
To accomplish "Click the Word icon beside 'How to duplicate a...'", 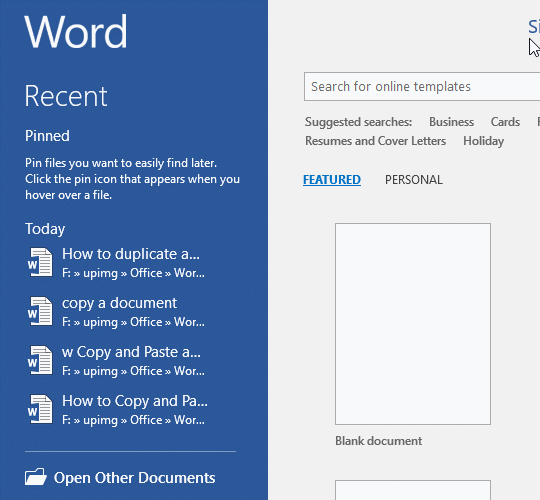I will coord(40,262).
